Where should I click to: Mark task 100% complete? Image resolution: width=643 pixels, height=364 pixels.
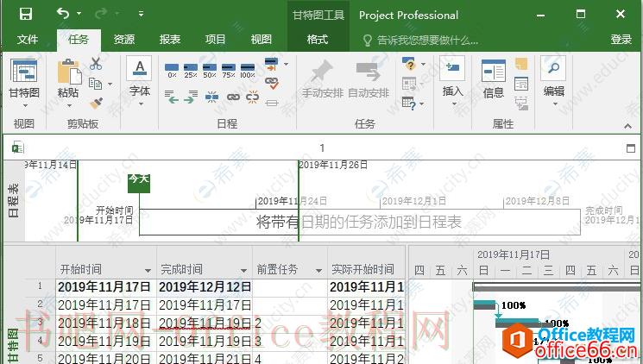point(248,71)
